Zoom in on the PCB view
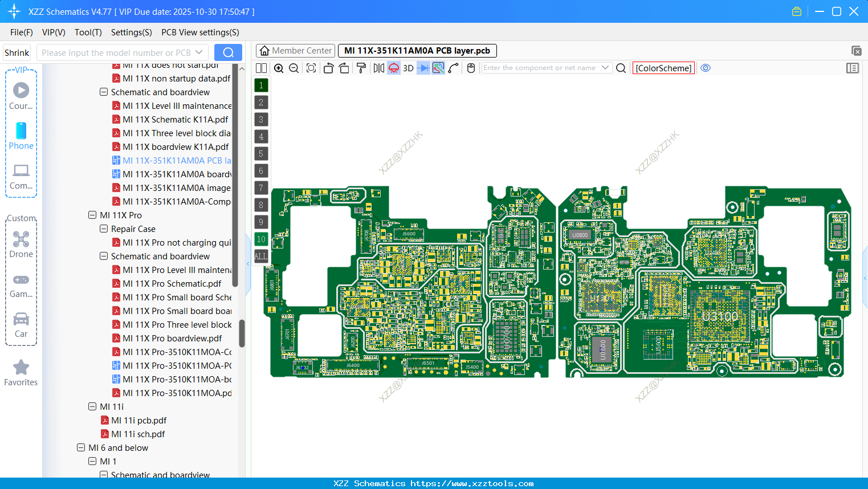This screenshot has height=489, width=868. 279,68
